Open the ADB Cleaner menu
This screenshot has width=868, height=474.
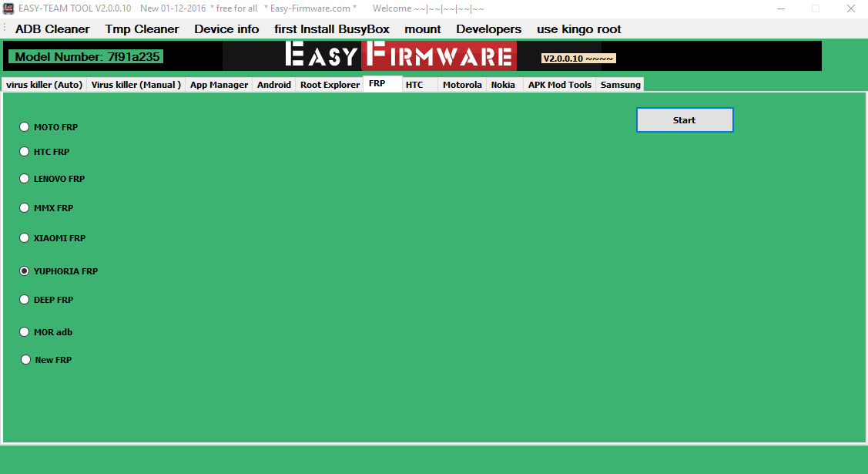pyautogui.click(x=52, y=29)
